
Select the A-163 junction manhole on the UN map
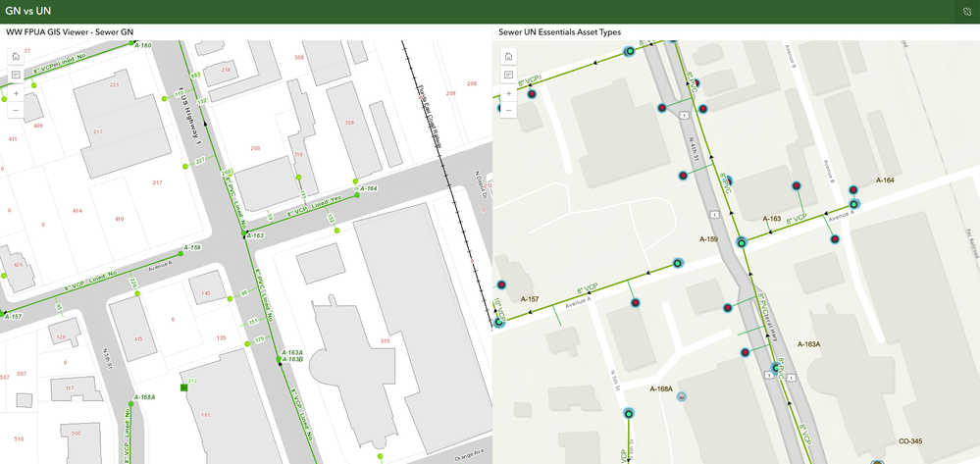point(742,242)
